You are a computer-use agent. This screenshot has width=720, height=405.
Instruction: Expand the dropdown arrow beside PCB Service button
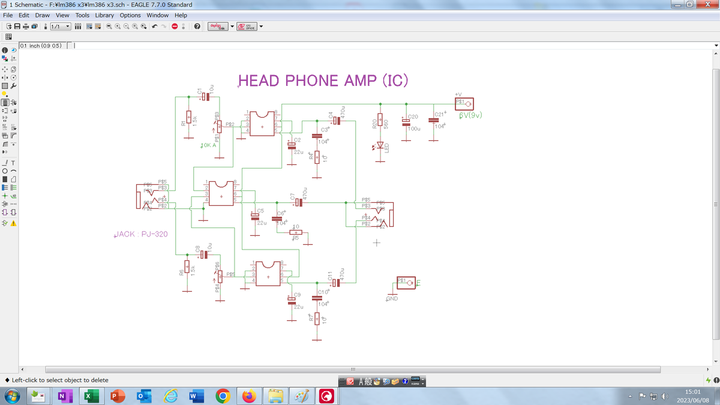pyautogui.click(x=261, y=26)
